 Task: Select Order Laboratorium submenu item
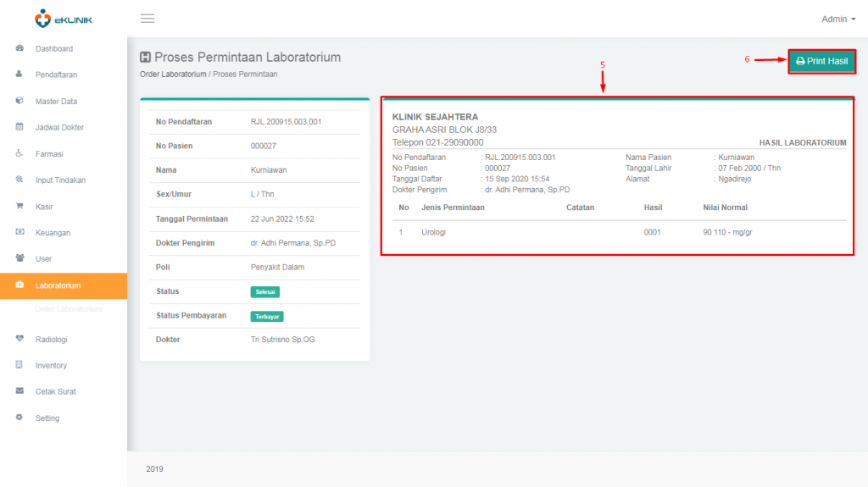68,309
